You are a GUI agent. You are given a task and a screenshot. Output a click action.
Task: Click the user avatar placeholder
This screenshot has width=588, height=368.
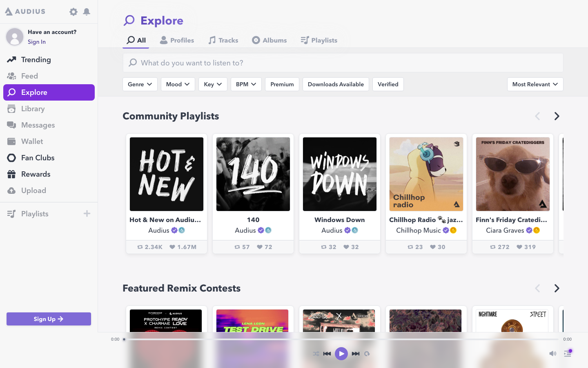coord(15,37)
